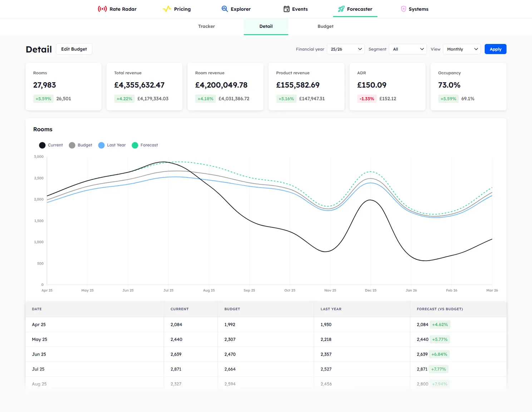Select the Apr 25 table row date
Viewport: 532px width, 412px height.
[39, 324]
